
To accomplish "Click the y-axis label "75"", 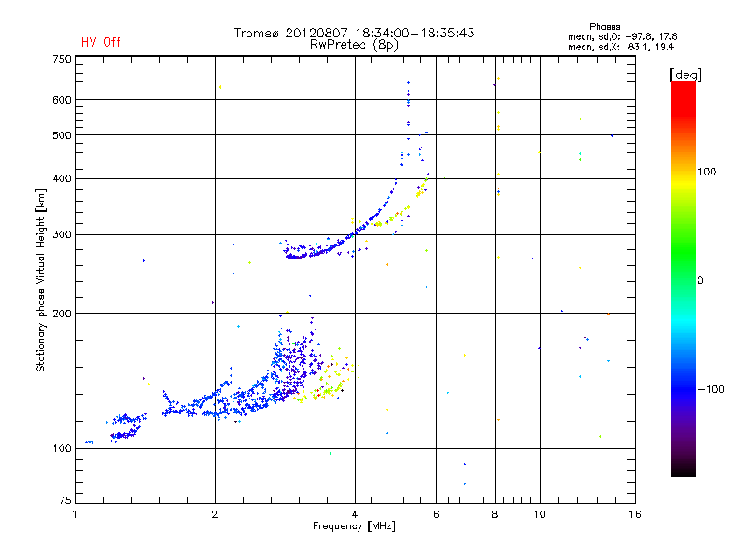I will tap(65, 500).
